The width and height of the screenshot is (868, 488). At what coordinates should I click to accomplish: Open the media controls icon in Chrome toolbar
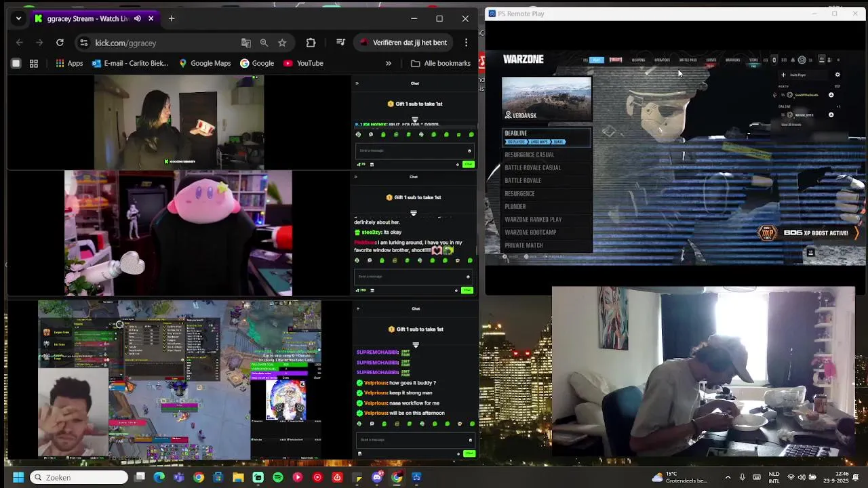(341, 43)
